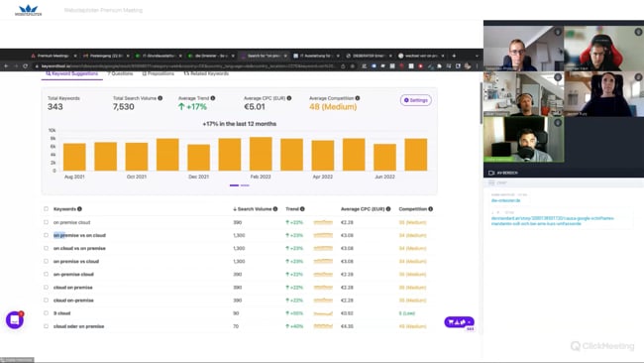The width and height of the screenshot is (644, 363).
Task: Toggle the select-all Keywords header checkbox
Action: 46,209
